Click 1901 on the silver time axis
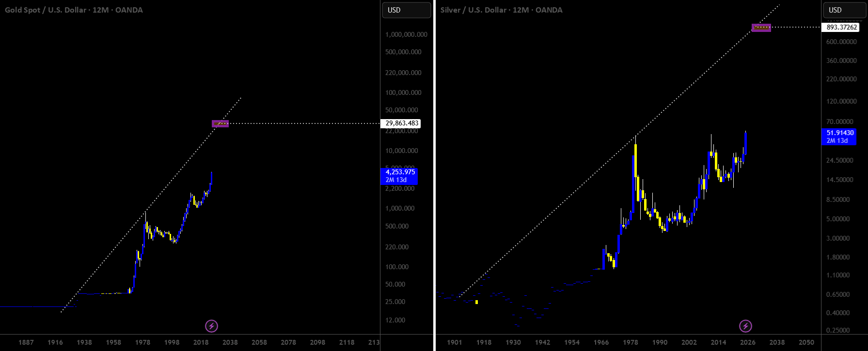The width and height of the screenshot is (868, 351). tap(455, 342)
